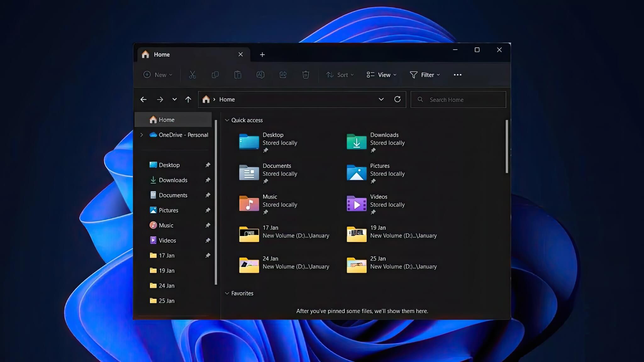Unpin Videos from the sidebar
Image resolution: width=644 pixels, height=362 pixels.
[208, 240]
